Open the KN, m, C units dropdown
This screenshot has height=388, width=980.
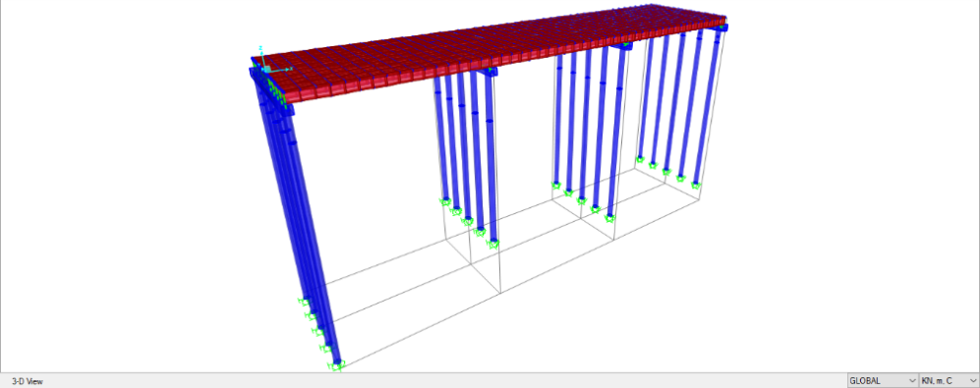click(949, 380)
